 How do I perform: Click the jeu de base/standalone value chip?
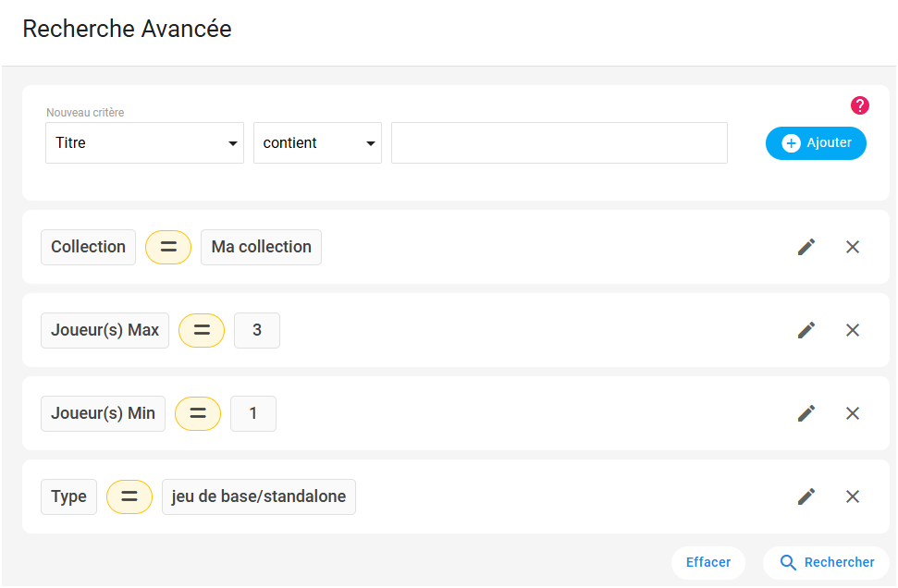(259, 496)
